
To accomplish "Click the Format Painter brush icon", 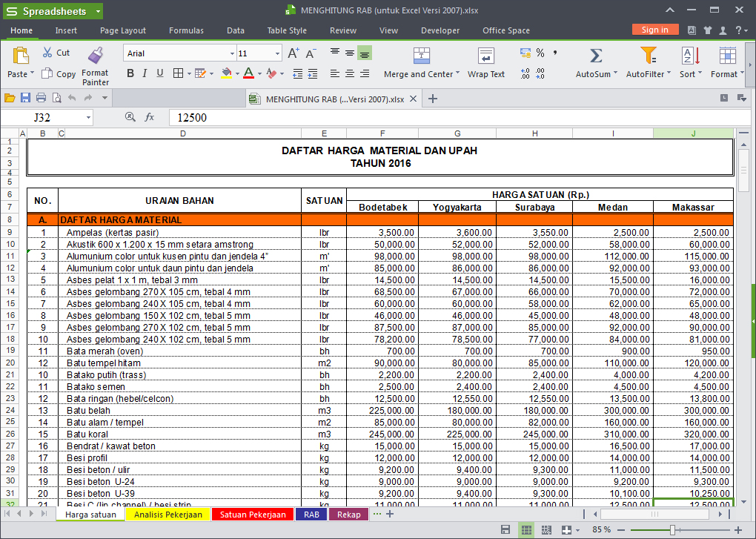I will [95, 56].
